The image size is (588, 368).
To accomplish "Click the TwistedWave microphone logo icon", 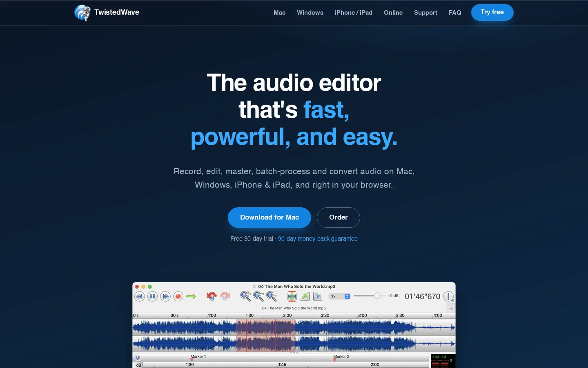I will pyautogui.click(x=82, y=13).
